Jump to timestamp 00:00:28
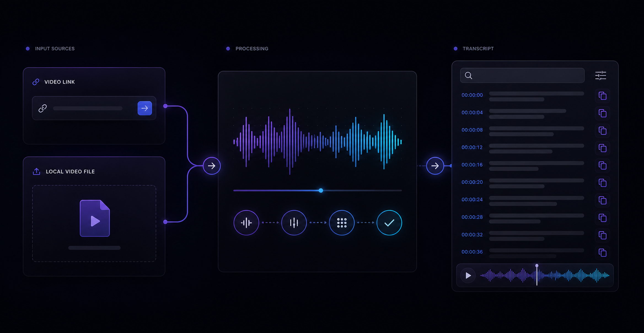 pyautogui.click(x=472, y=217)
